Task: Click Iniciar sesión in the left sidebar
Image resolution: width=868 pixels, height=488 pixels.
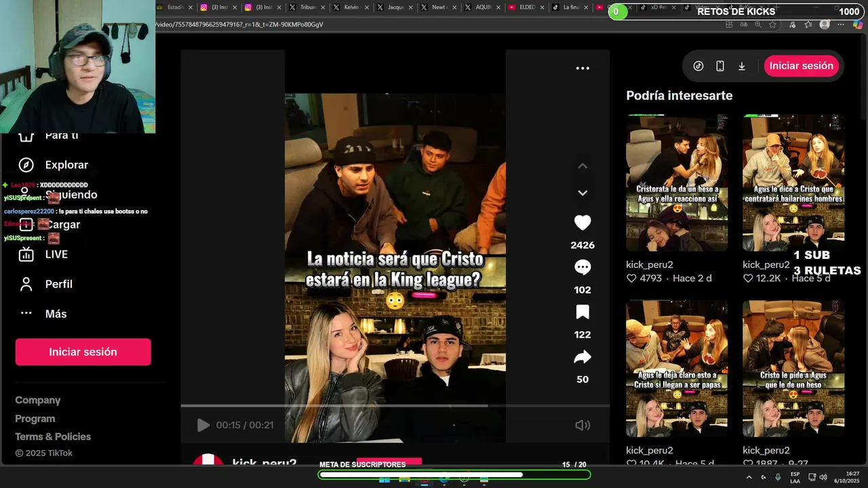Action: coord(83,352)
